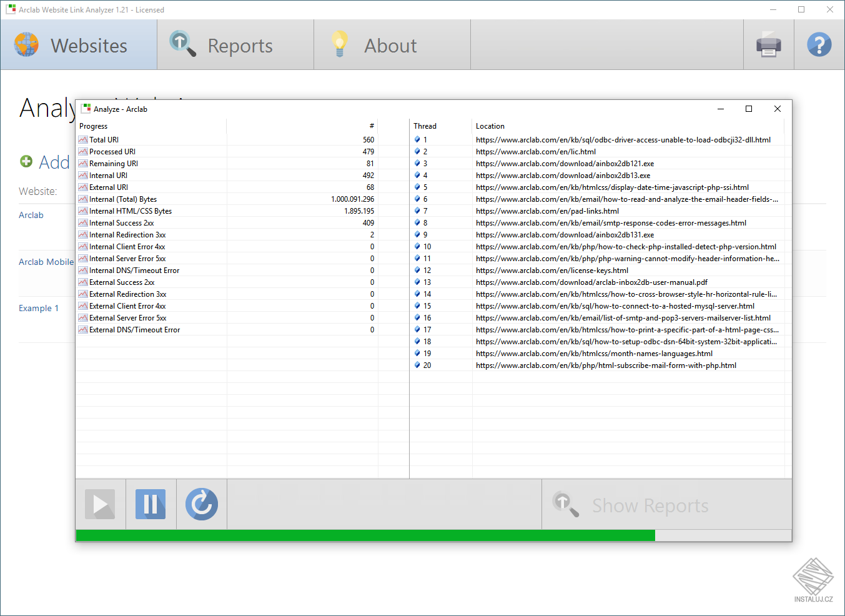Click the blue diamond icon for Thread 1

point(417,139)
